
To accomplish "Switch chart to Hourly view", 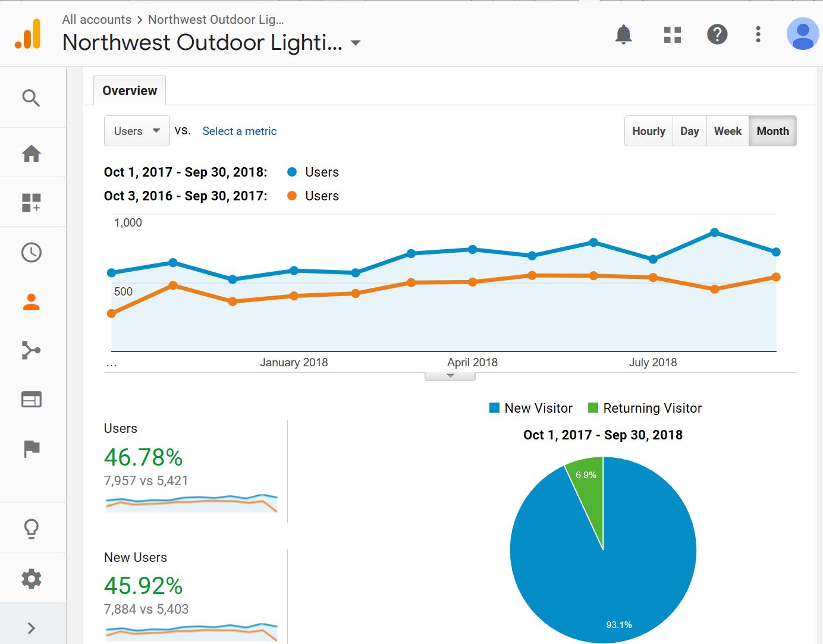I will coord(649,131).
